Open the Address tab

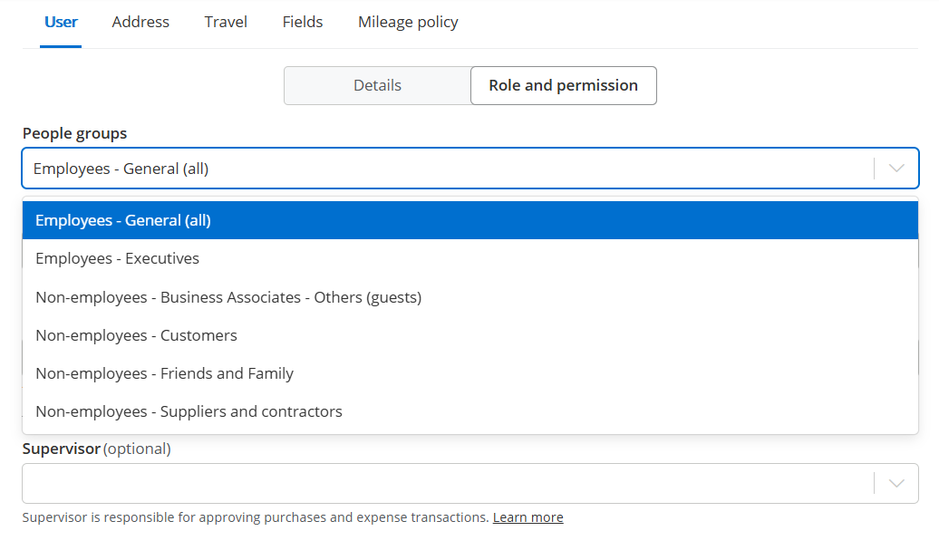(x=140, y=22)
